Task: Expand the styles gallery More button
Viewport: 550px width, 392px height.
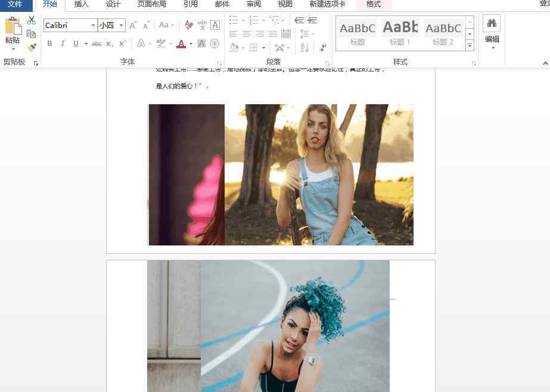Action: point(470,45)
